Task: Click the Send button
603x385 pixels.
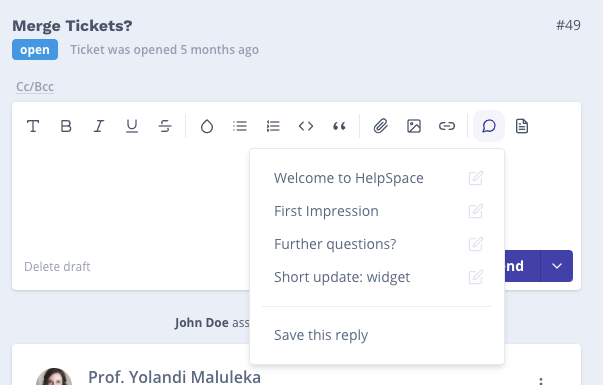Action: [522, 266]
